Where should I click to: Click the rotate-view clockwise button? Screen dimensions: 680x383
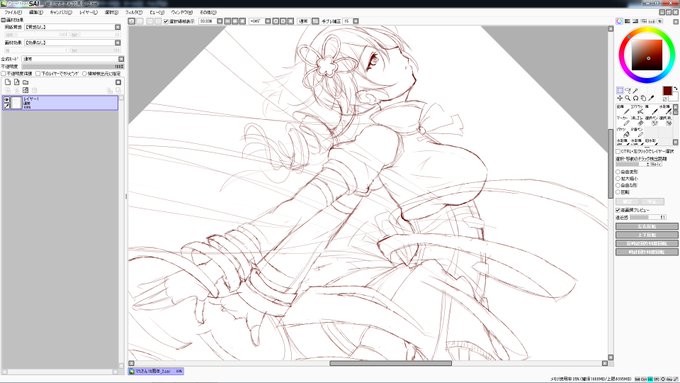coord(283,21)
